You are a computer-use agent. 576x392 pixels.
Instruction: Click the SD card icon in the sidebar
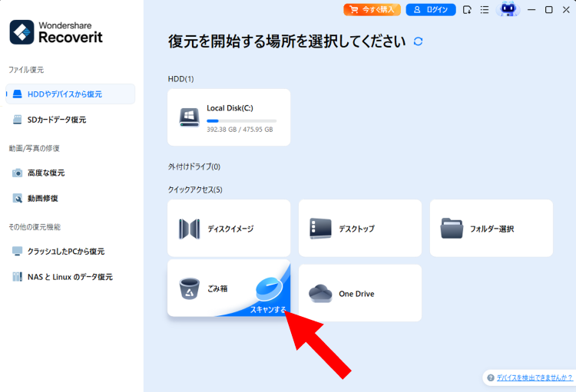17,120
